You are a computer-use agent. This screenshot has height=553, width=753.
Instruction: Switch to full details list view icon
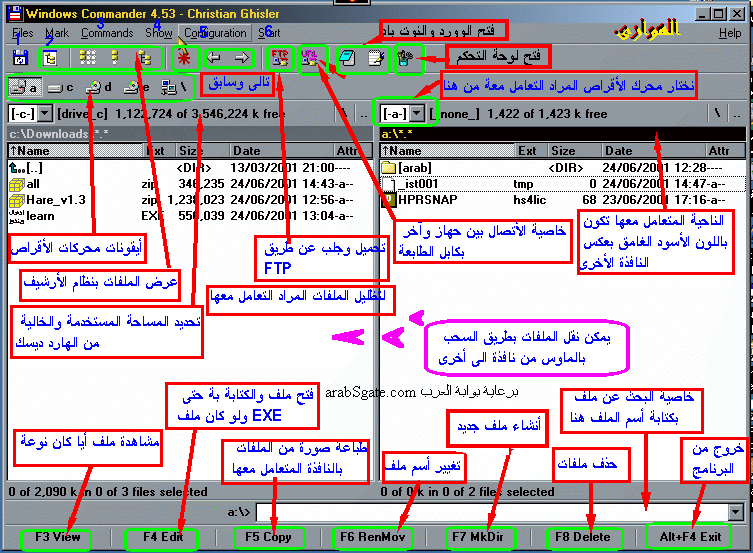click(x=114, y=58)
